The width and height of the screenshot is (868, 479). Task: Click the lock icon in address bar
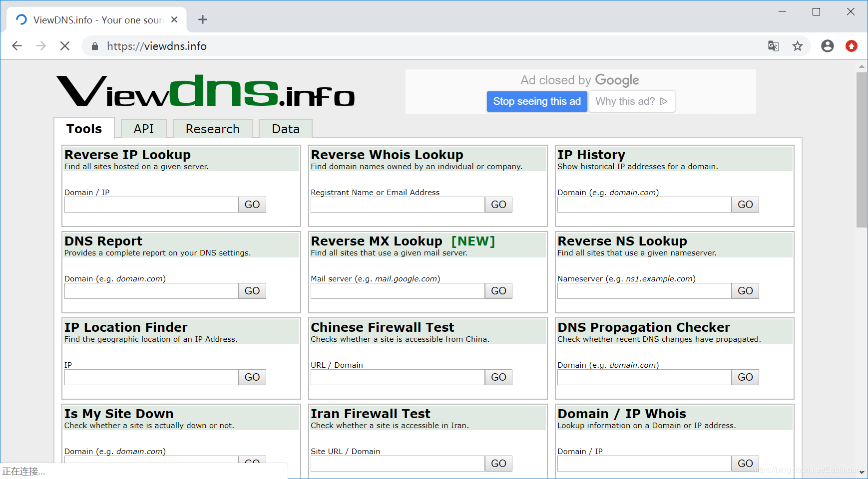pos(95,46)
